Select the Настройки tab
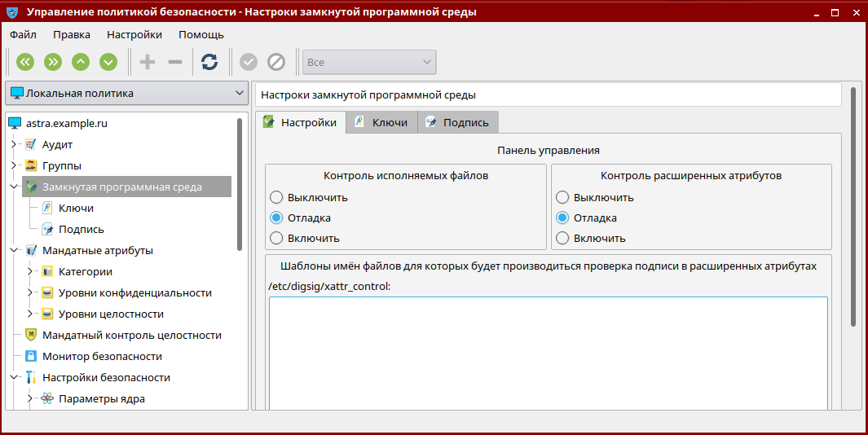 pos(301,121)
